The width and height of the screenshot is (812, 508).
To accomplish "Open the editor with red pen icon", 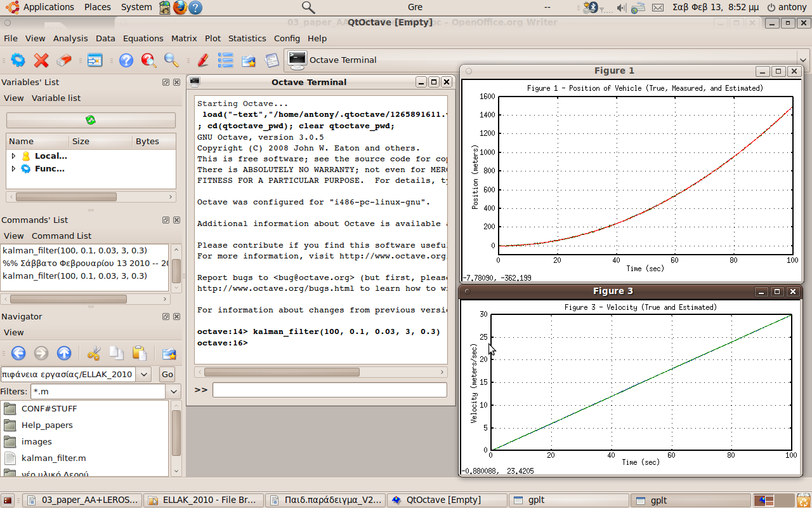I will click(x=203, y=60).
